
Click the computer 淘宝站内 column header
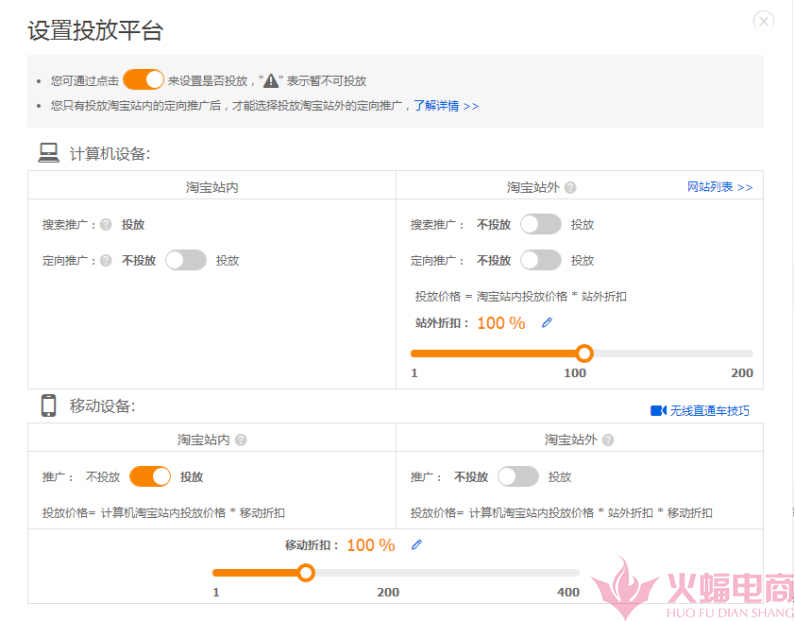pyautogui.click(x=212, y=188)
